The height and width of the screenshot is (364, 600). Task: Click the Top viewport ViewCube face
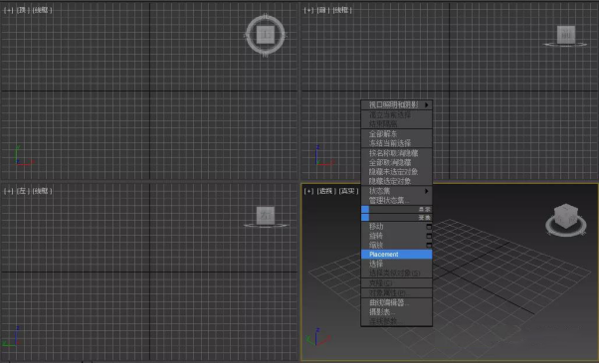click(x=266, y=35)
